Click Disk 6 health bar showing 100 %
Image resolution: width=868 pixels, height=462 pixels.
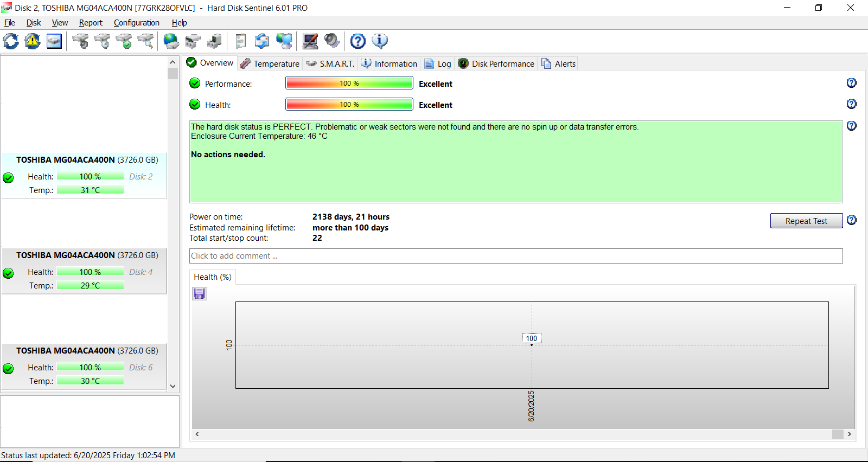click(x=90, y=367)
